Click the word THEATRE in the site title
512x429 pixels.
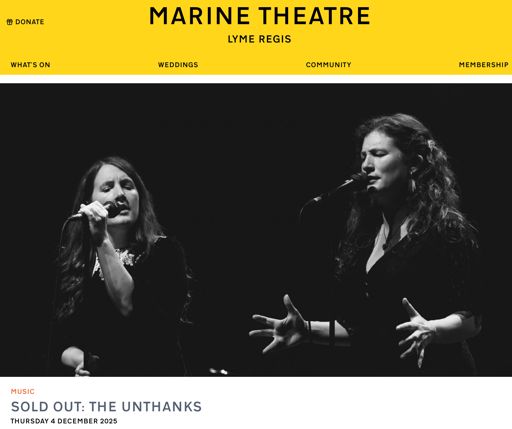click(x=315, y=16)
